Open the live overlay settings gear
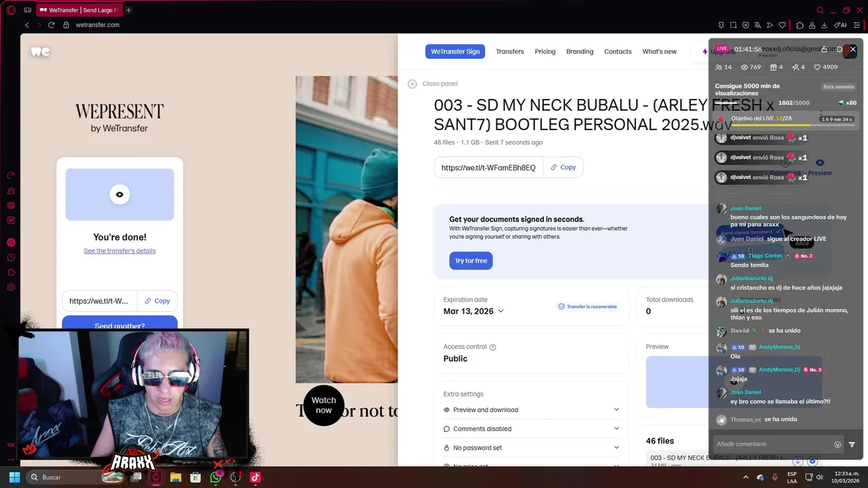 coord(839,49)
